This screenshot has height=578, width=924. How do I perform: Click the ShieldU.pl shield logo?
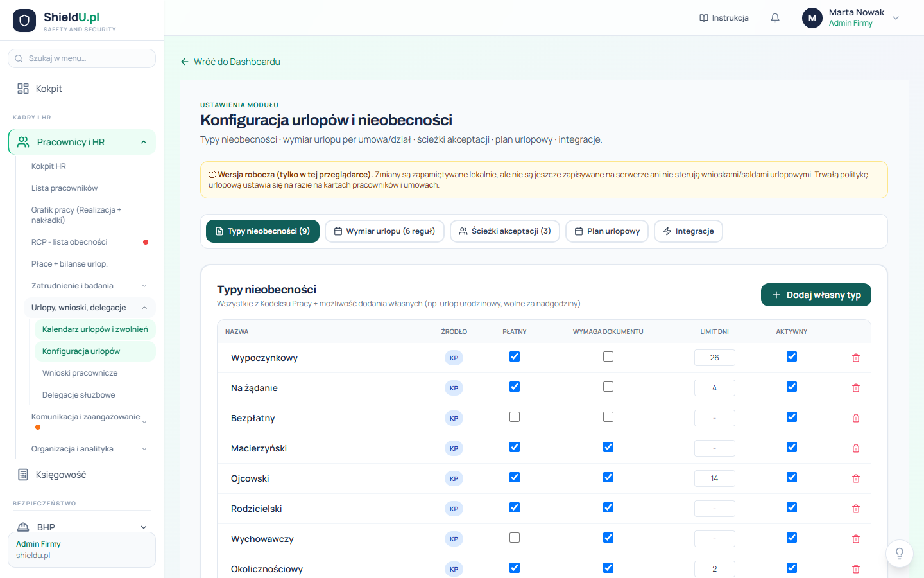[24, 21]
